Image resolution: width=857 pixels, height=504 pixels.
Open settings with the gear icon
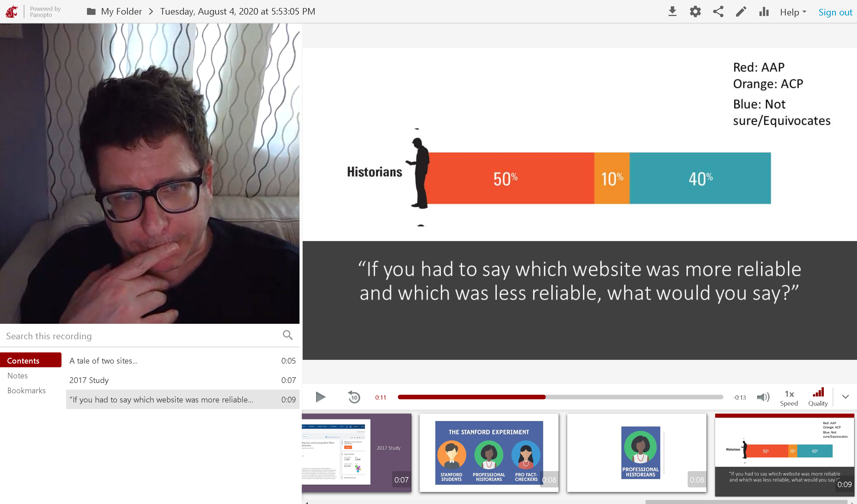[695, 11]
